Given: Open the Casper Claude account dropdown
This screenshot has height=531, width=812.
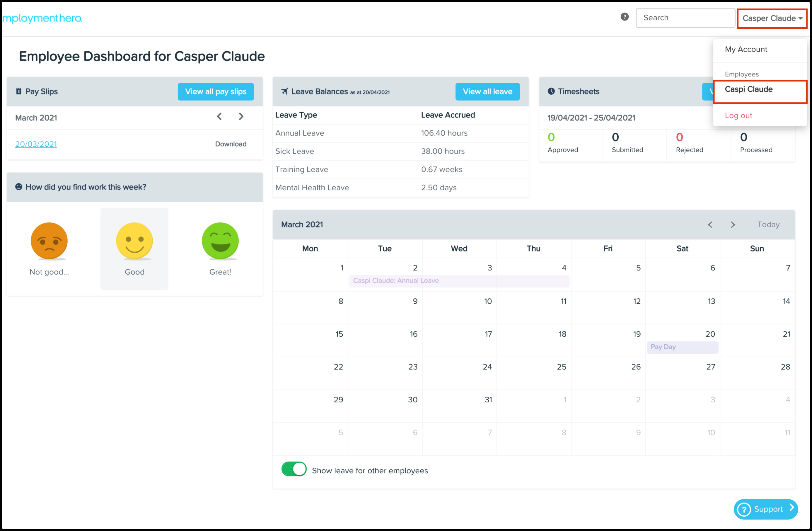Looking at the screenshot, I should 771,18.
